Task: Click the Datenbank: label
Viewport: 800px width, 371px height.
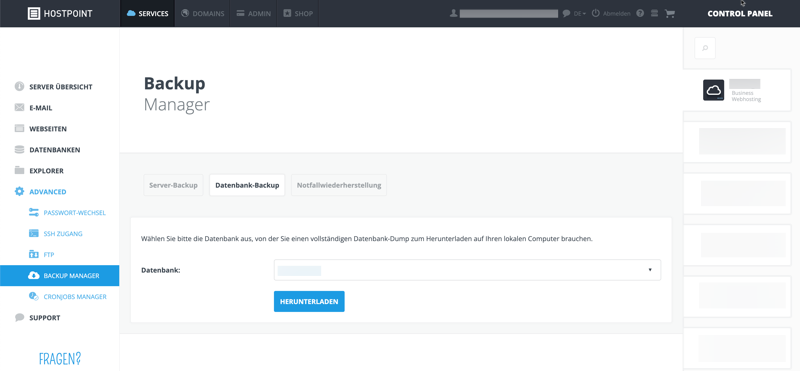Action: click(x=161, y=270)
